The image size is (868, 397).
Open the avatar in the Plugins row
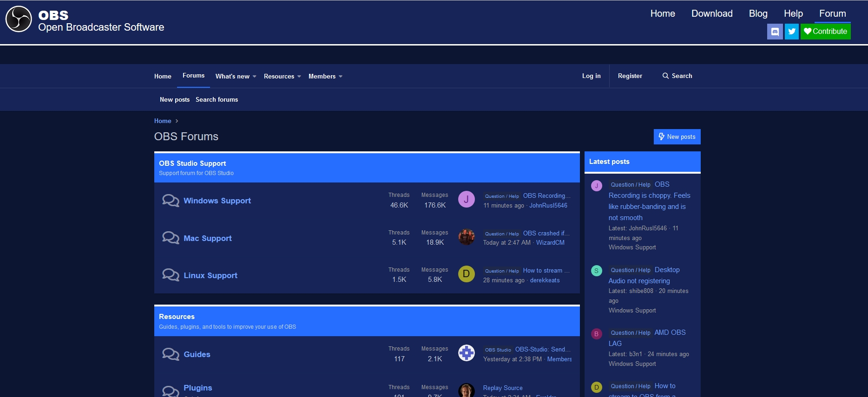pyautogui.click(x=467, y=390)
